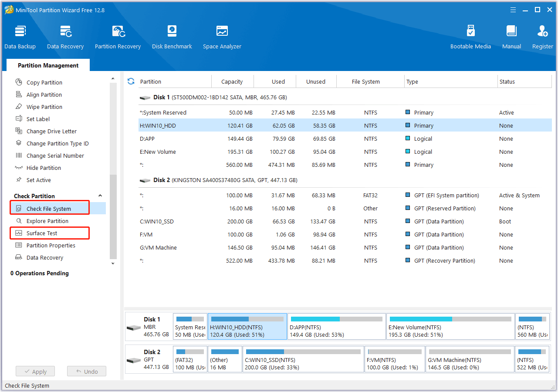The image size is (558, 392).
Task: Open Partition Recovery from the toolbar
Action: pyautogui.click(x=118, y=37)
